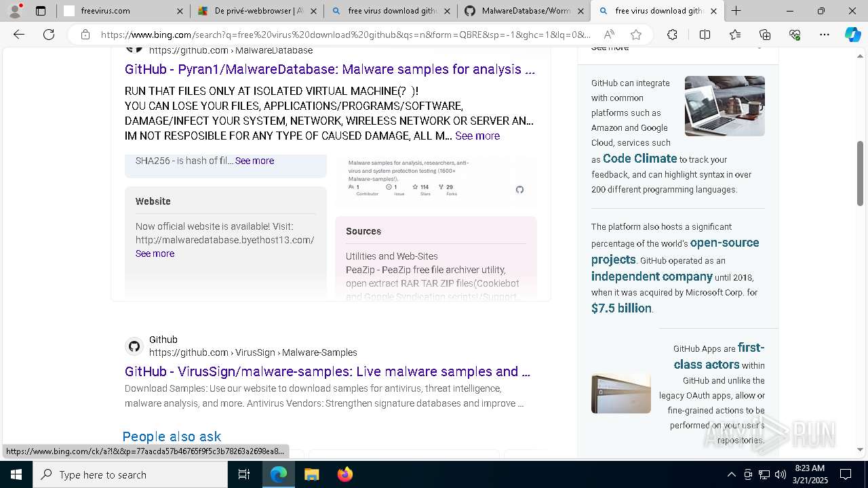Click the taskbar search box
Viewport: 868px width, 488px height.
click(130, 474)
